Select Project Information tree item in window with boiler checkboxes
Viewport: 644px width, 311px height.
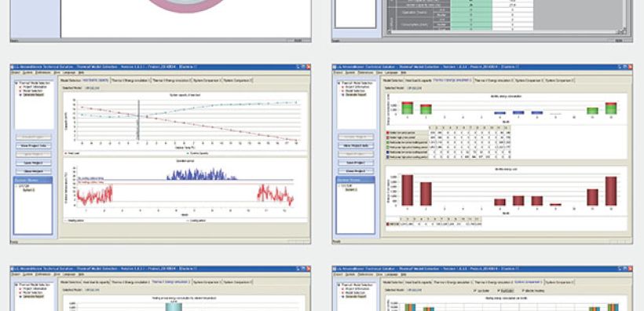357,288
